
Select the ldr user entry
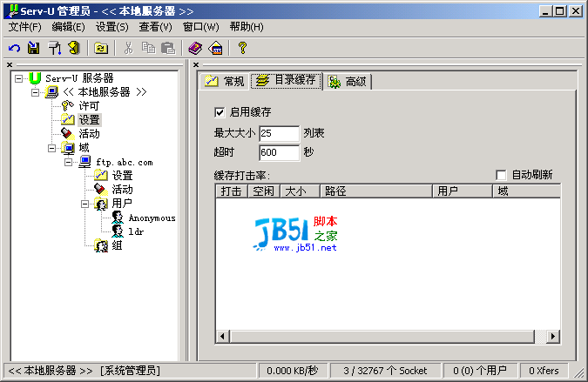coord(136,231)
